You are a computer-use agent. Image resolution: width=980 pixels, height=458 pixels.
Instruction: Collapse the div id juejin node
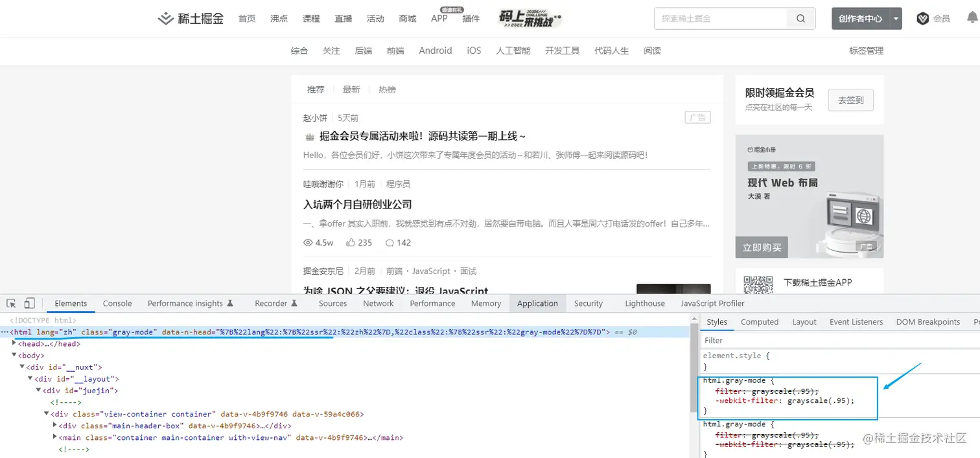[x=38, y=390]
